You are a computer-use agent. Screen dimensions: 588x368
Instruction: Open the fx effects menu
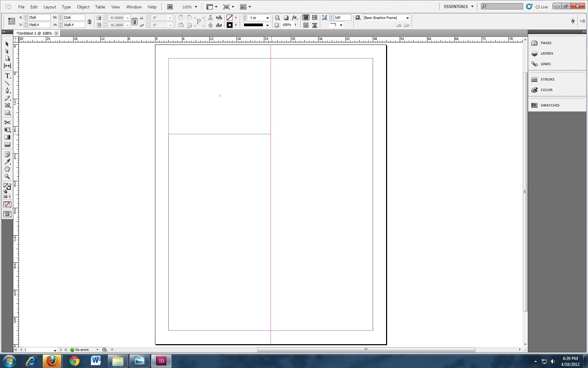[x=294, y=18]
